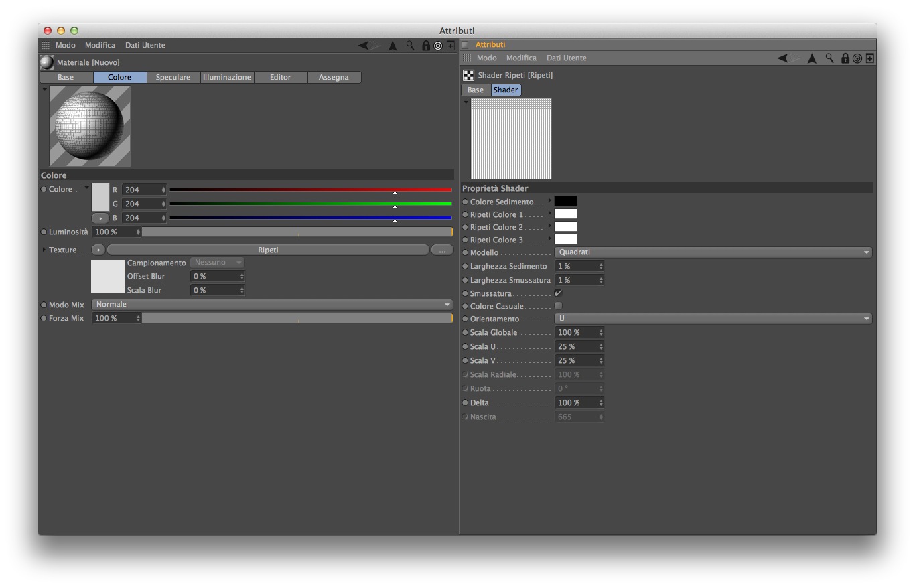Click the Shader Ripeti checkerboard icon

click(469, 75)
